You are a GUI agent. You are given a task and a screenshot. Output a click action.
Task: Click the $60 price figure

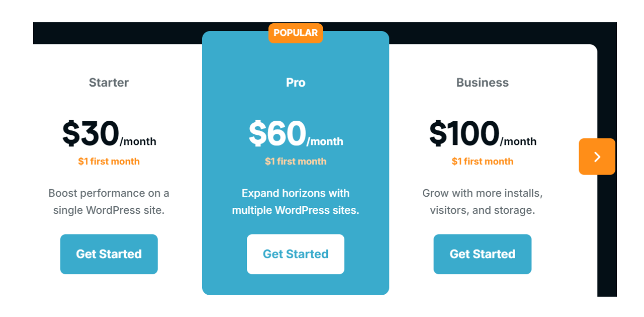coord(277,133)
